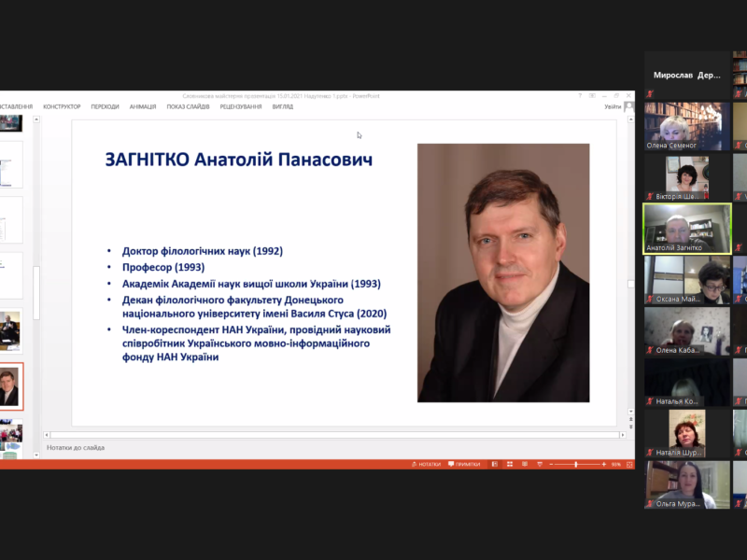Switch to Slide Sorter view
Image resolution: width=747 pixels, height=560 pixels.
[508, 464]
